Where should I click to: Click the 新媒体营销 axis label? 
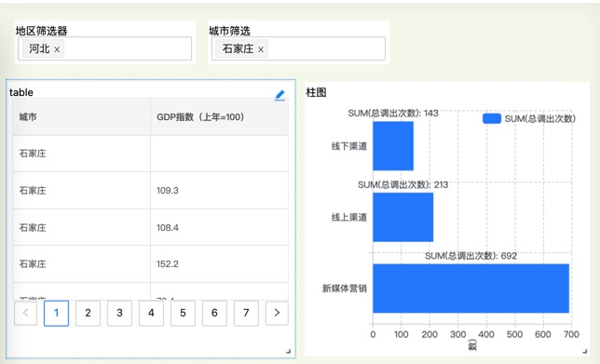pos(345,289)
